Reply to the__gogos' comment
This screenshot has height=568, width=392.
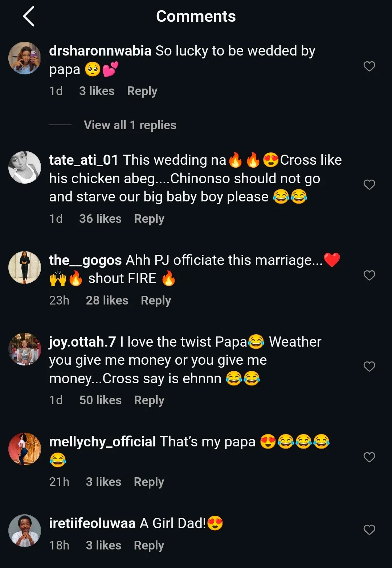point(156,301)
